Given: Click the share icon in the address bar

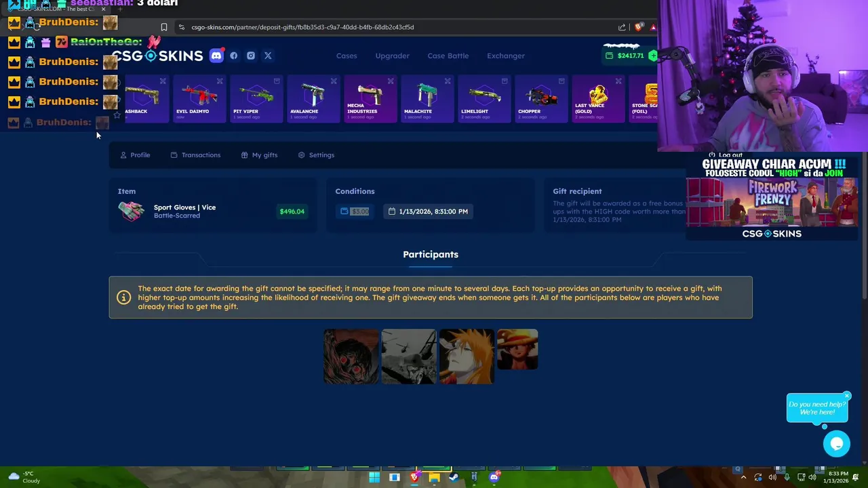Looking at the screenshot, I should (x=622, y=27).
